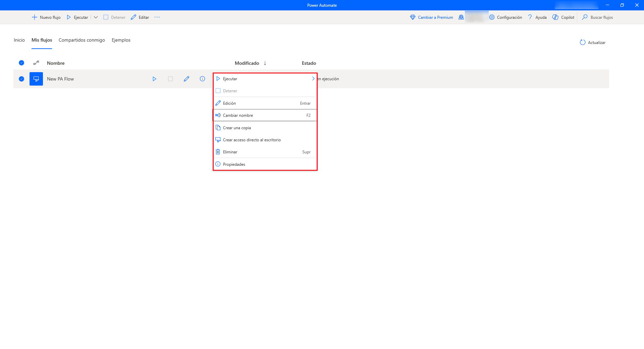This screenshot has width=644, height=349.
Task: Open the Ejecutar dropdown arrow in toolbar
Action: coord(96,17)
